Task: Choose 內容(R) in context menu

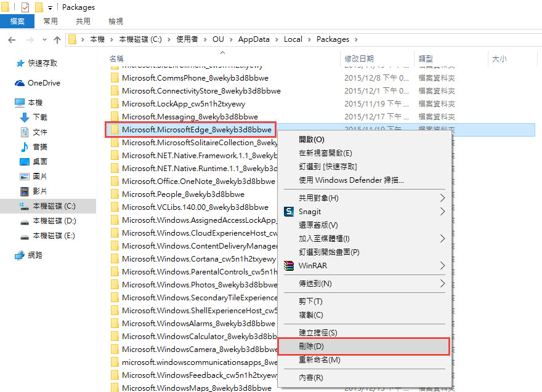Action: point(365,378)
